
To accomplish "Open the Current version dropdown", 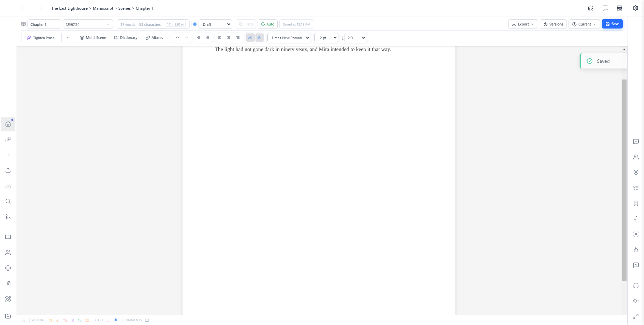I will tap(584, 24).
